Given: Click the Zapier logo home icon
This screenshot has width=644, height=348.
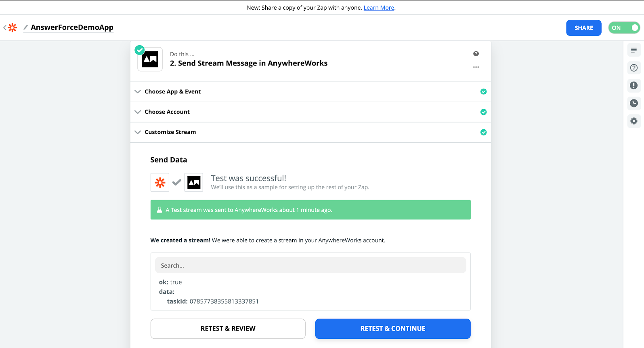Looking at the screenshot, I should coord(13,27).
